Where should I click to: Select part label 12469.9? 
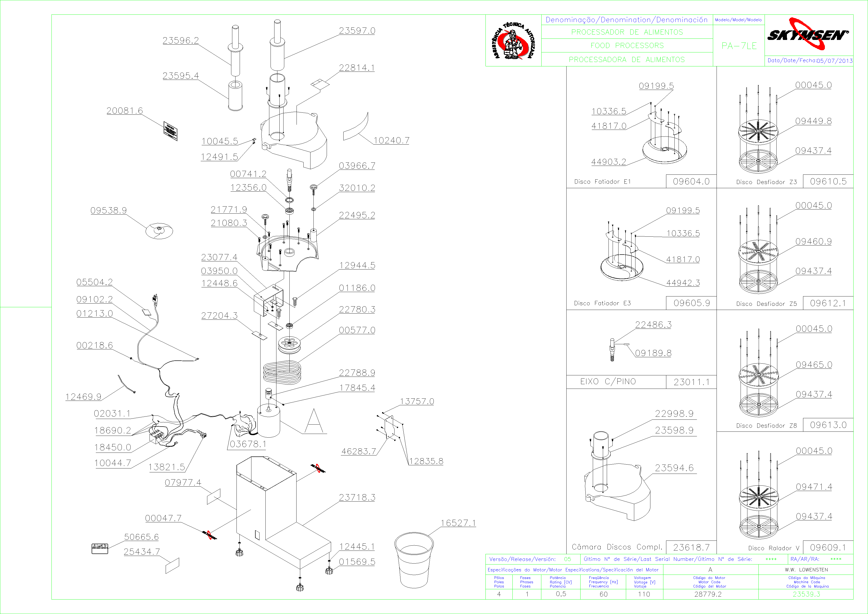click(x=84, y=397)
